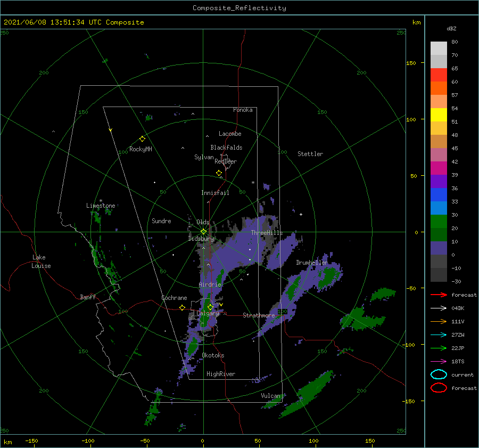The height and width of the screenshot is (448, 479).
Task: Click the white 04DK arrow legend
Action: pyautogui.click(x=439, y=308)
